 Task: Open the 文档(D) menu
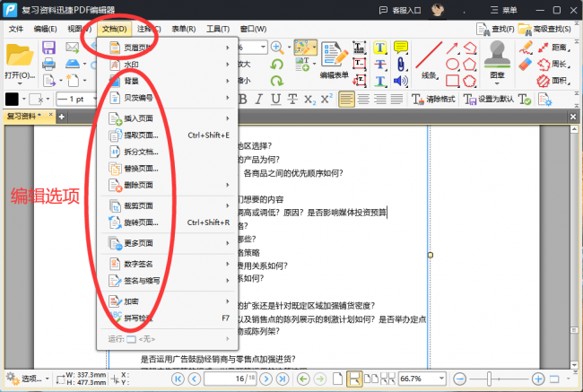pos(115,29)
